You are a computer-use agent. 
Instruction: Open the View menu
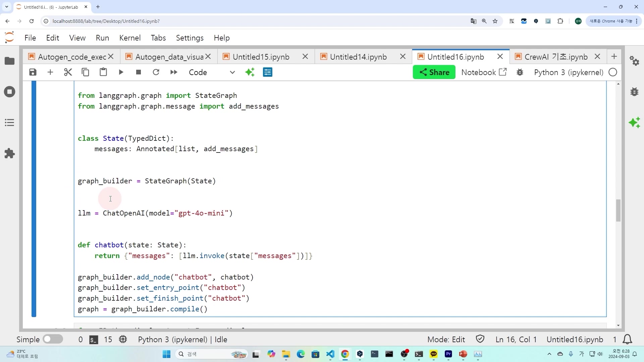[x=77, y=38]
